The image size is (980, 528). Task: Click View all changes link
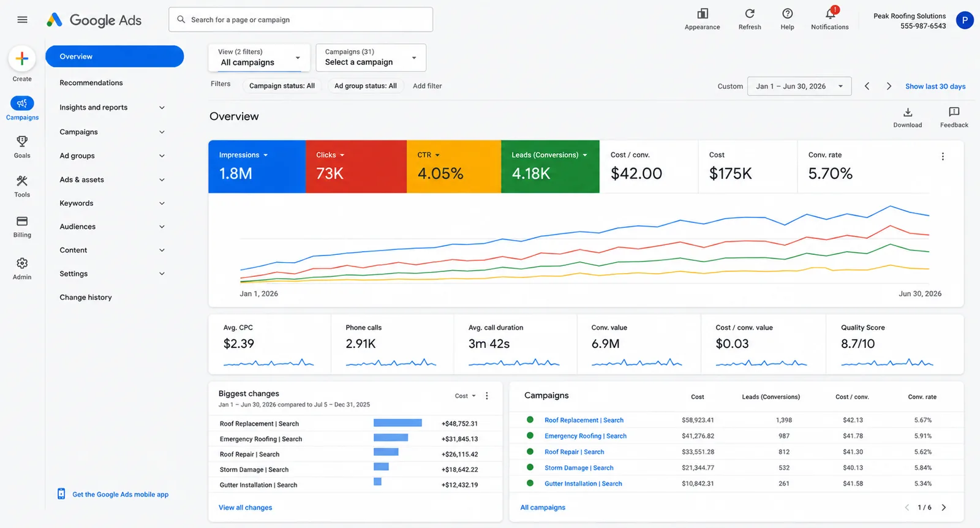[246, 508]
